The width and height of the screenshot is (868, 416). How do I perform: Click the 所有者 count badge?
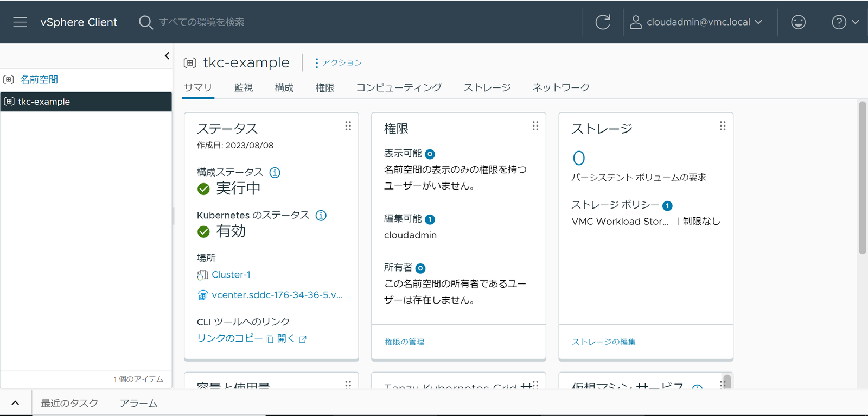(x=420, y=268)
